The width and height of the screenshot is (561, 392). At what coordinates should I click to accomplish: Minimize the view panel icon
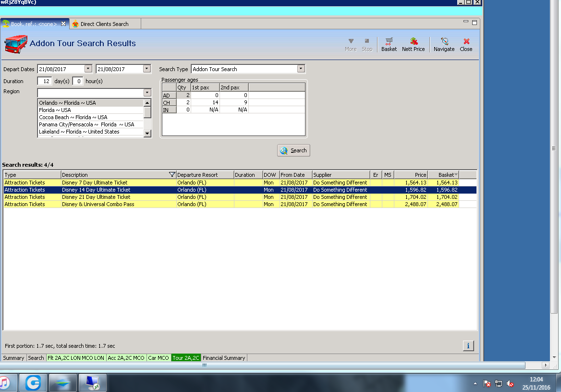click(466, 22)
